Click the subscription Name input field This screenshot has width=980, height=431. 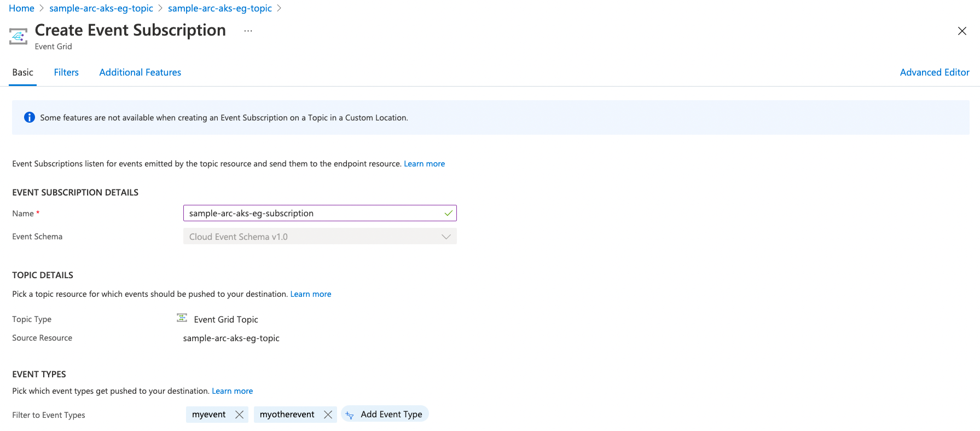(320, 213)
